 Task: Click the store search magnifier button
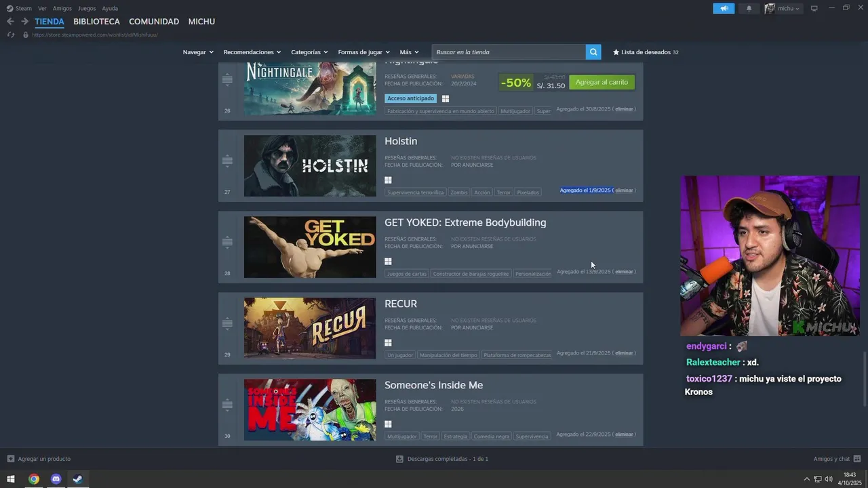tap(593, 52)
